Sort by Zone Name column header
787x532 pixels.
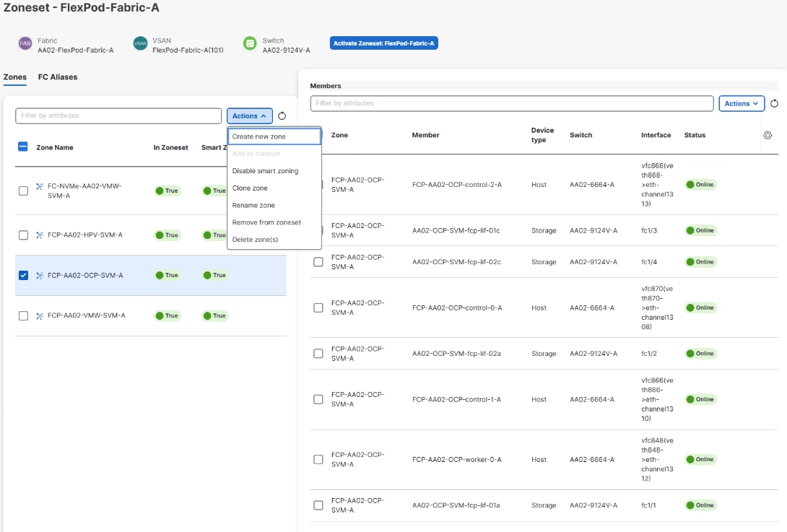coord(55,147)
